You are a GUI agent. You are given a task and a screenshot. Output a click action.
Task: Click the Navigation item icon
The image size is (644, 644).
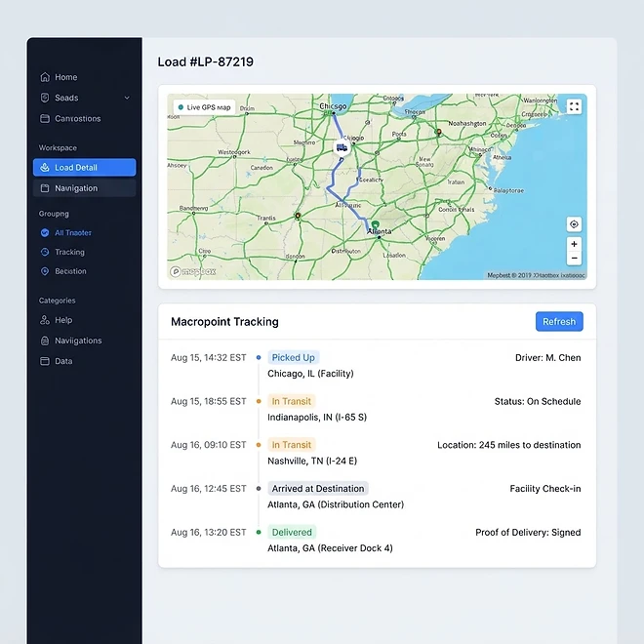(x=45, y=188)
